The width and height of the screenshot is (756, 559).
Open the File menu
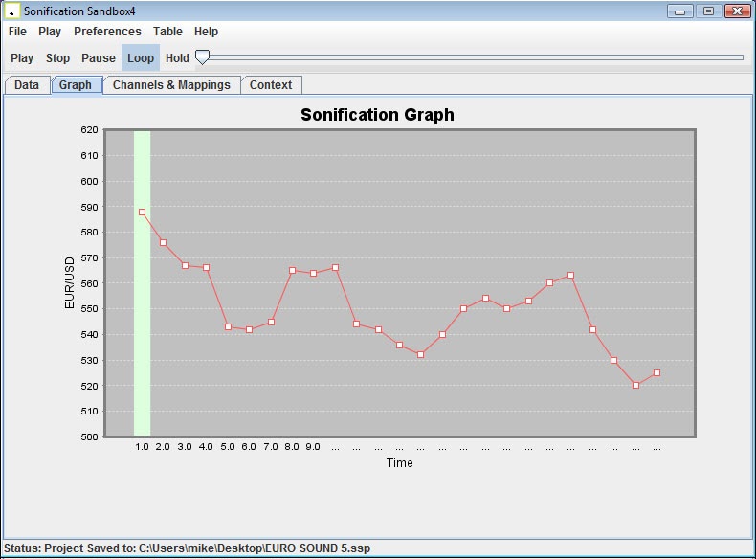17,32
